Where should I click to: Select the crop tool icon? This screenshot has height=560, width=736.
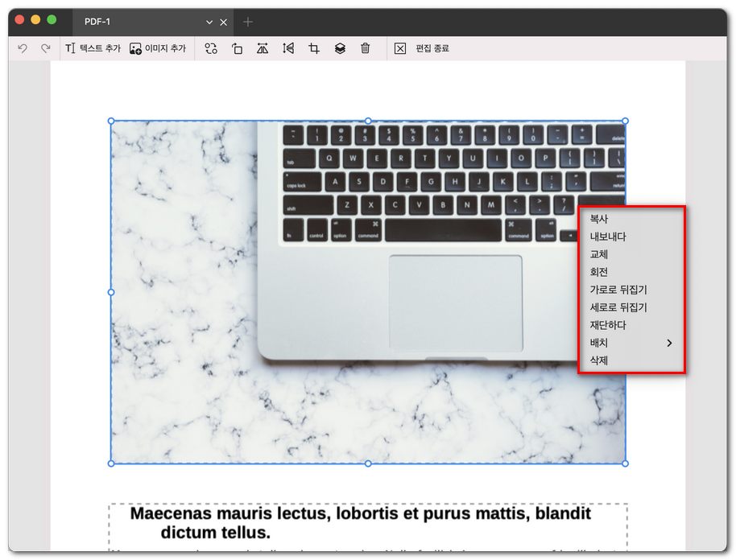coord(314,48)
